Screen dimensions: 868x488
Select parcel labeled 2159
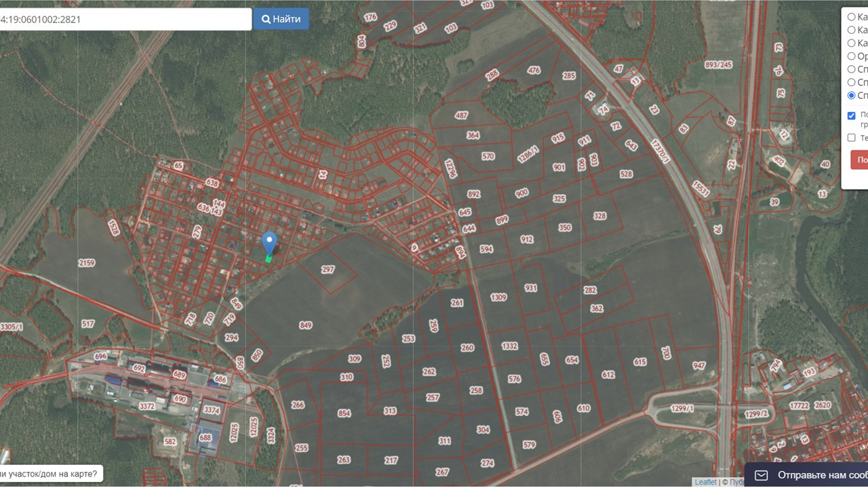pos(87,263)
